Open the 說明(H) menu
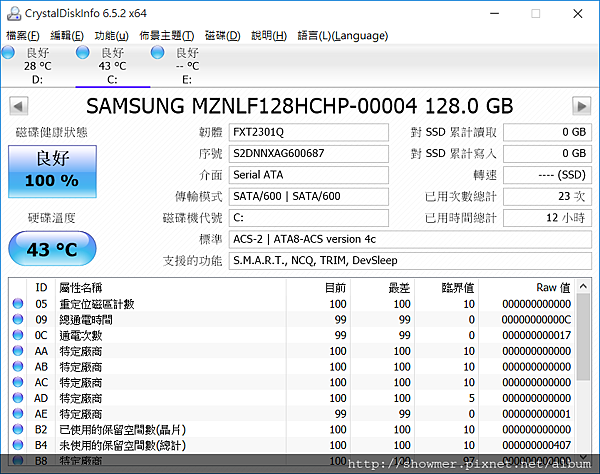This screenshot has height=474, width=600. point(269,36)
